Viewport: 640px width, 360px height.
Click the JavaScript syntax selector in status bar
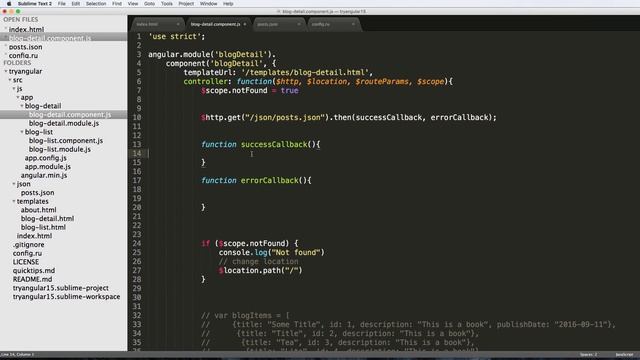[624, 355]
